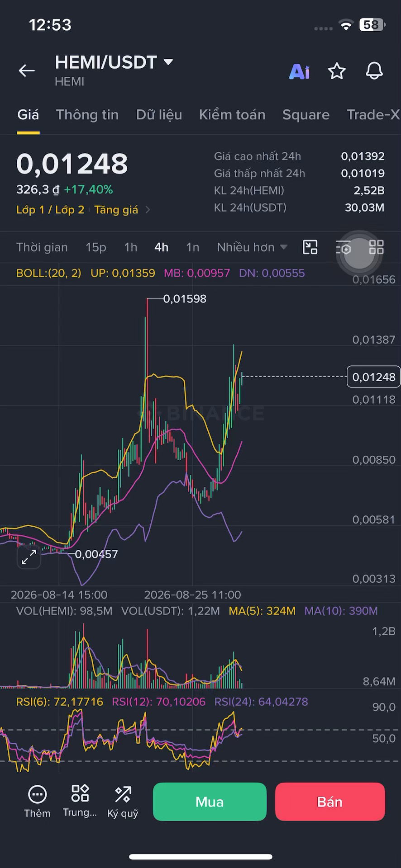Tap the VOL(HEMI): 98,5M label
The height and width of the screenshot is (868, 401).
(64, 611)
